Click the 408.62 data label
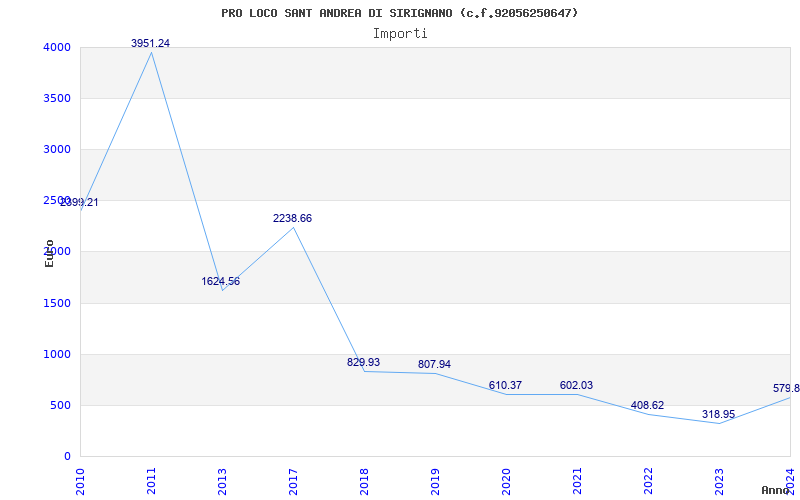Viewport: 800px width, 500px height. point(647,406)
